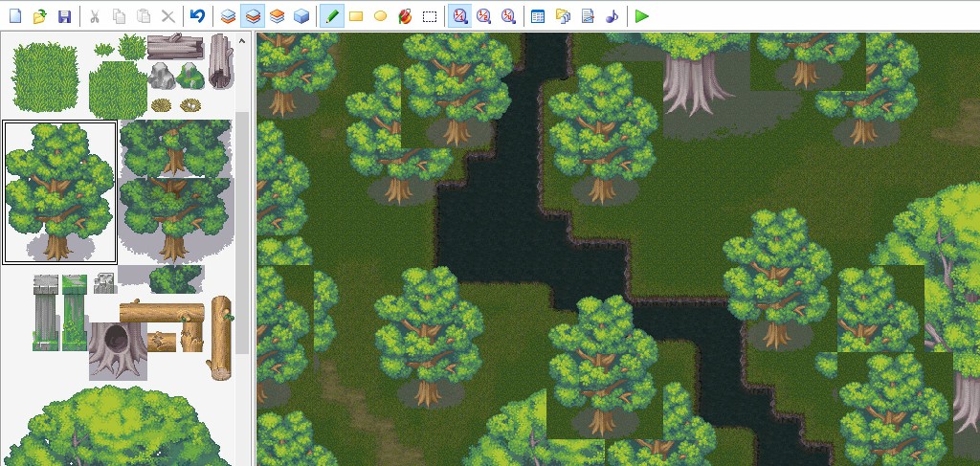980x466 pixels.
Task: Start Playtest with the green play arrow
Action: (641, 16)
